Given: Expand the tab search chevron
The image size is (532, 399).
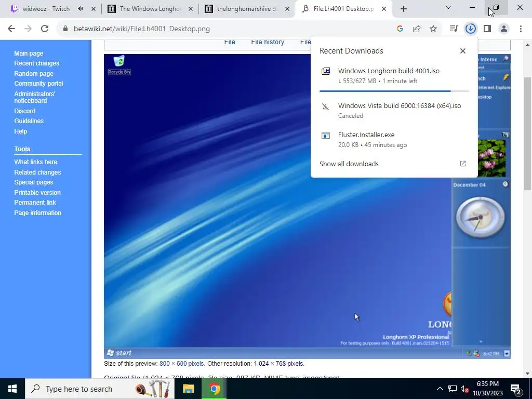Looking at the screenshot, I should click(448, 7).
